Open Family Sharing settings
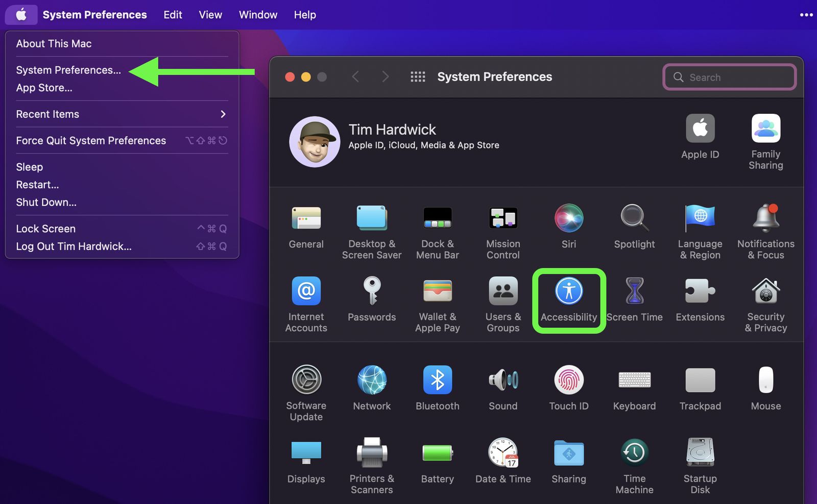The image size is (817, 504). (765, 141)
